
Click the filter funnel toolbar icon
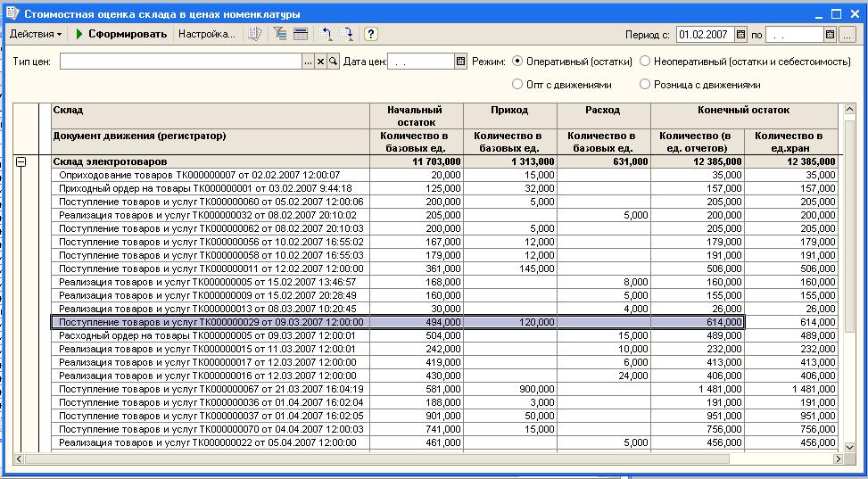(x=280, y=34)
